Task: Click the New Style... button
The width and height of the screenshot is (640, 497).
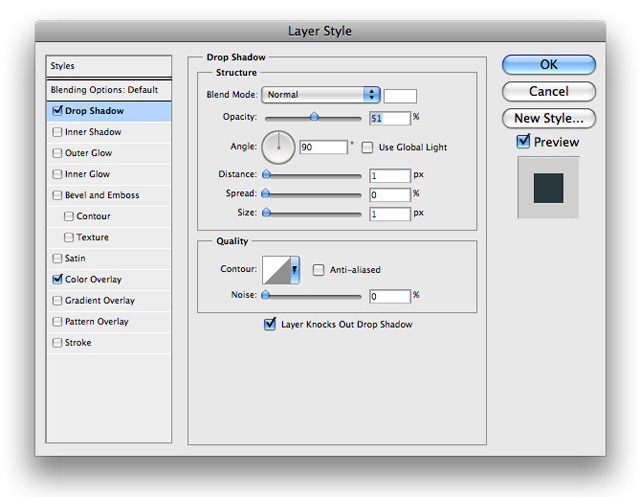Action: coord(549,118)
